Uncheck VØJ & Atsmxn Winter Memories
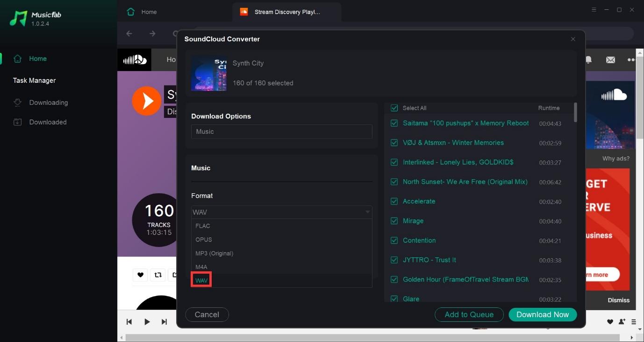Viewport: 644px width, 342px height. [x=394, y=143]
